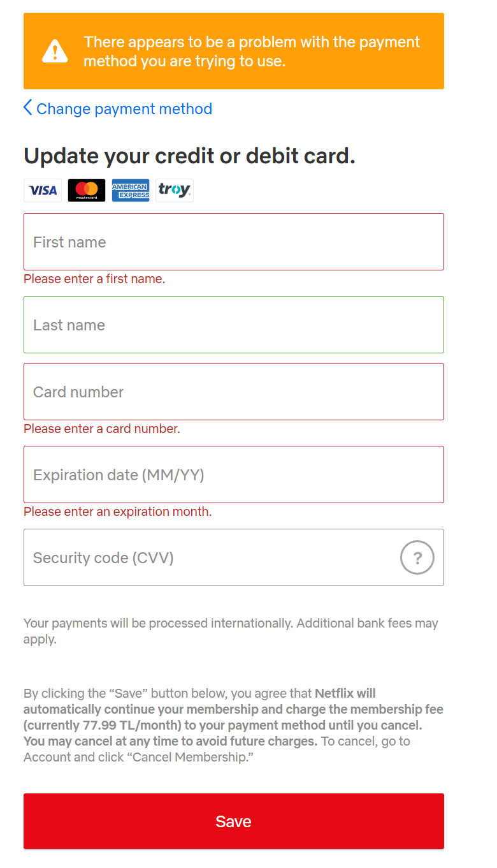This screenshot has height=868, width=497.
Task: Select the Card number field
Action: (x=234, y=392)
